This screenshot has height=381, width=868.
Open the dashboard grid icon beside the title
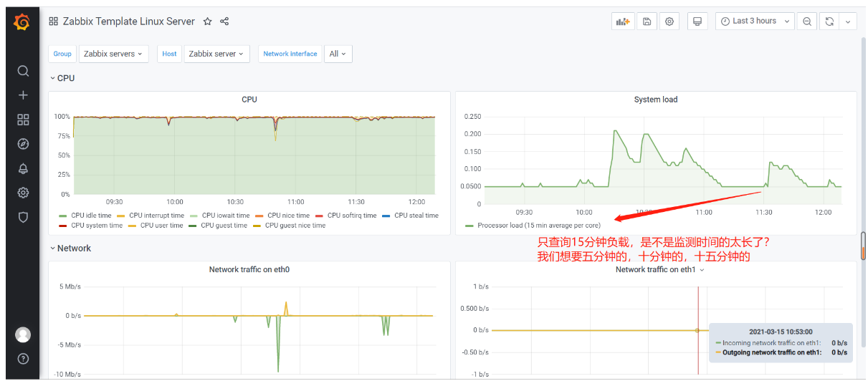click(54, 21)
